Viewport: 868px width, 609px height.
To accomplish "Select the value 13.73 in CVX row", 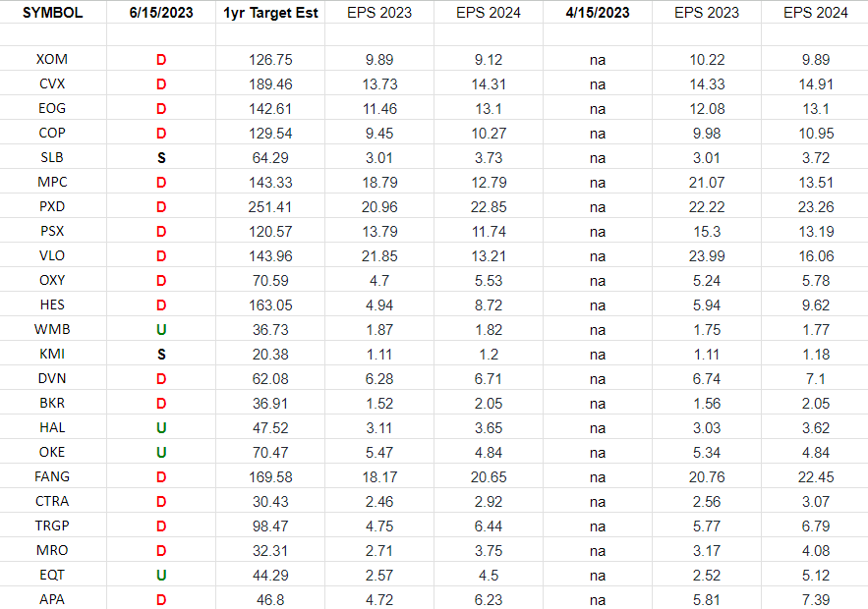I will point(379,84).
